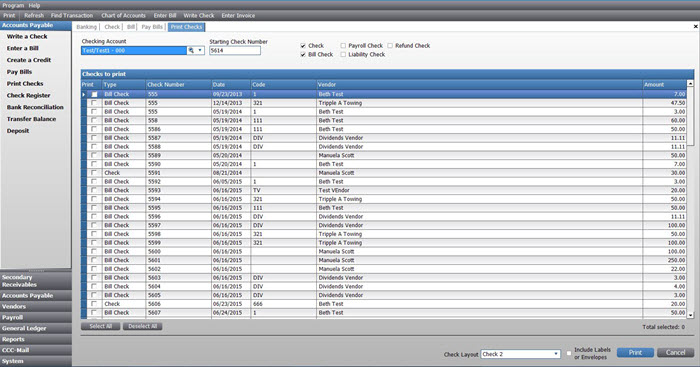Viewport: 700px width, 367px height.
Task: Switch to the Bill tab
Action: coord(131,27)
